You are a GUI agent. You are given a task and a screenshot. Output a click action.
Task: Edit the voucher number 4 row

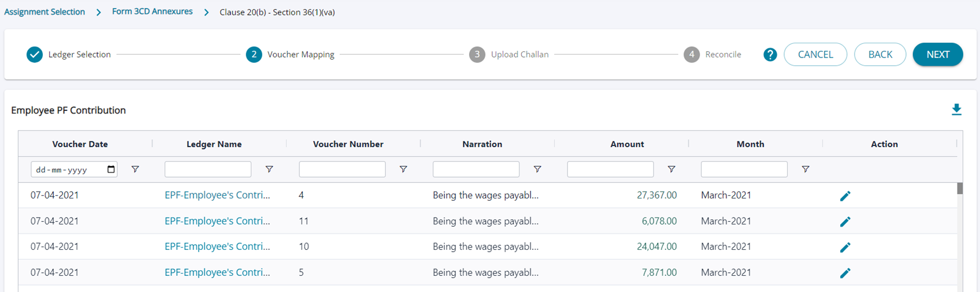coord(845,196)
